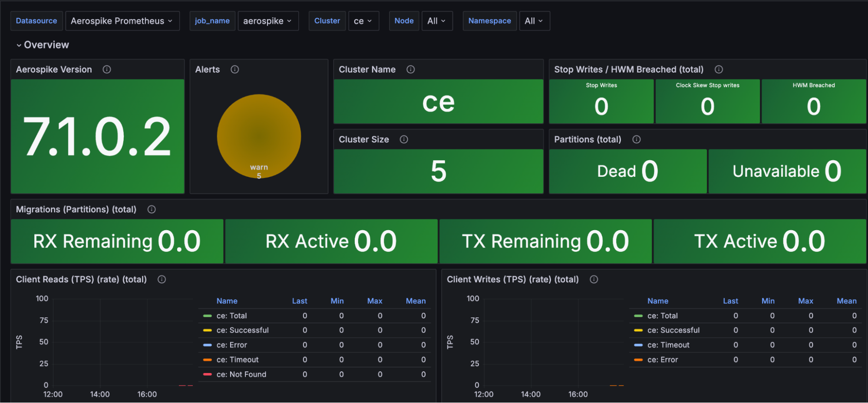Image resolution: width=868 pixels, height=403 pixels.
Task: Click info icon next to Partitions (total)
Action: click(x=637, y=139)
